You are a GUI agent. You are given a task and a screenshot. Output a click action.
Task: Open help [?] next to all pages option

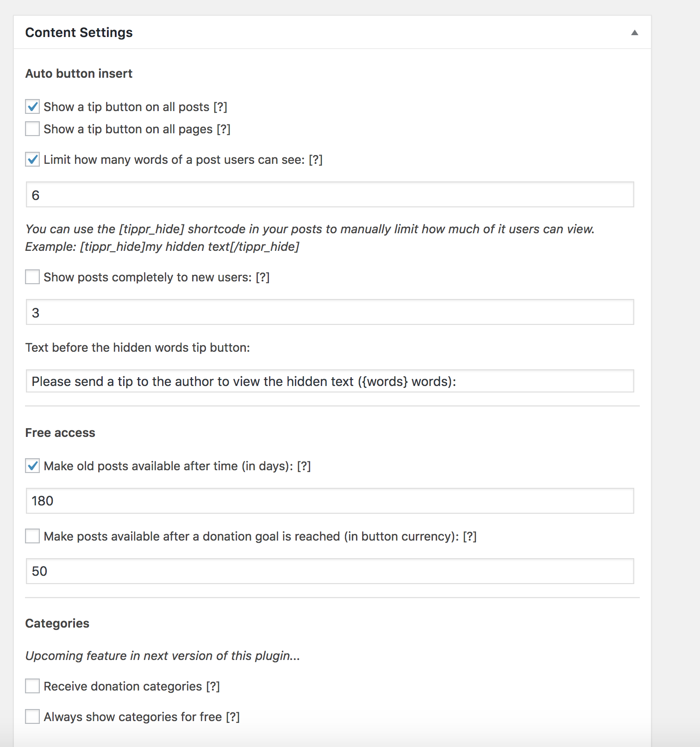click(224, 129)
